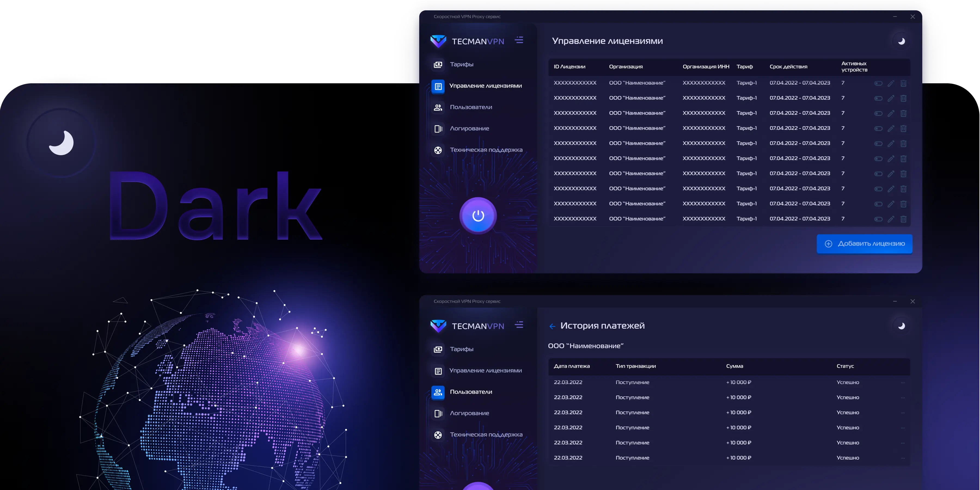
Task: Edit the last license row with pencil icon
Action: click(x=891, y=219)
